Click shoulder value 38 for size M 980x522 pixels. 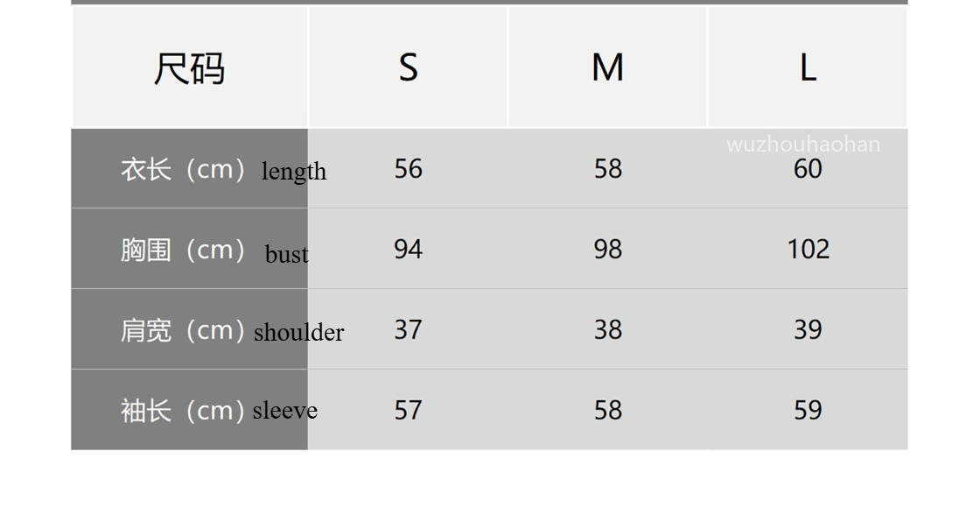(608, 329)
